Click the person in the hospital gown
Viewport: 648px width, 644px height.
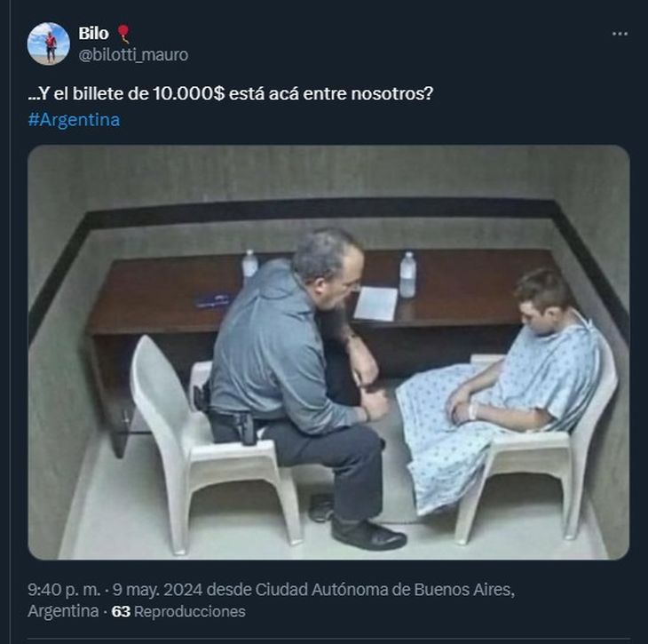tap(506, 391)
